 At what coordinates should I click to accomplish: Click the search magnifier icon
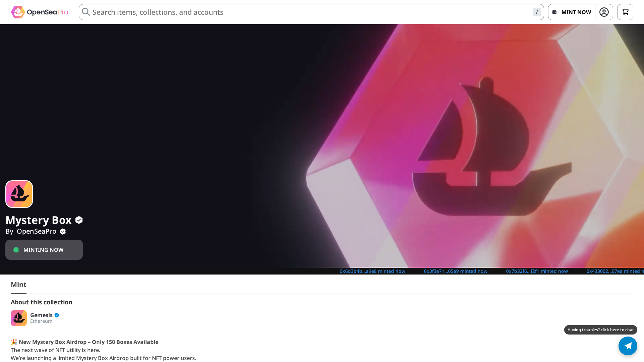(x=86, y=12)
